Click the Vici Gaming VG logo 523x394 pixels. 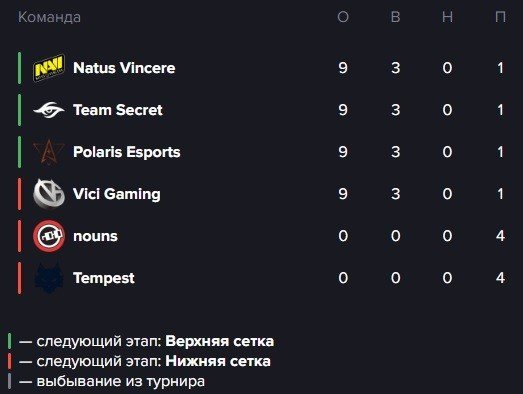coord(49,194)
